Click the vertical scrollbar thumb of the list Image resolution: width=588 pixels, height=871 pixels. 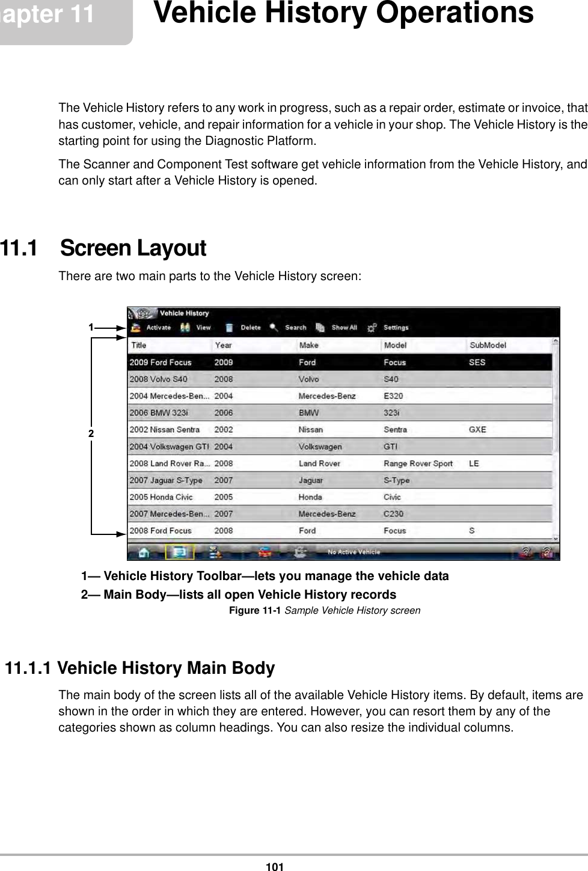[x=556, y=399]
